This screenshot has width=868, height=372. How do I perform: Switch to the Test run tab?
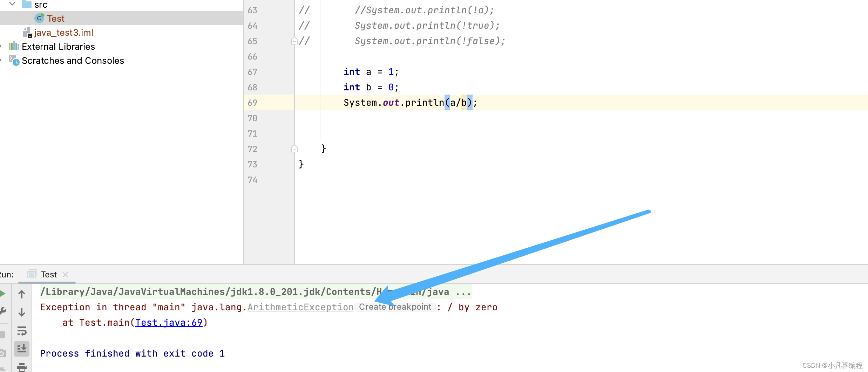(49, 274)
